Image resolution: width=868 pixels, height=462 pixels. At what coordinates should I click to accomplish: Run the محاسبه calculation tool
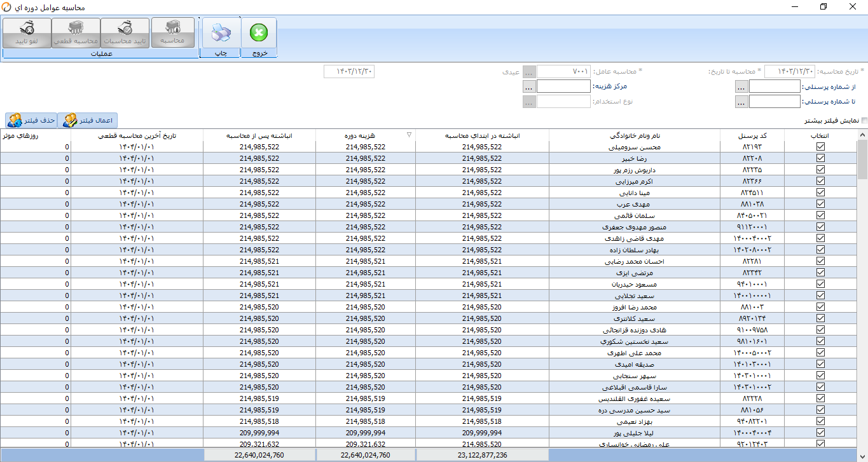click(172, 32)
